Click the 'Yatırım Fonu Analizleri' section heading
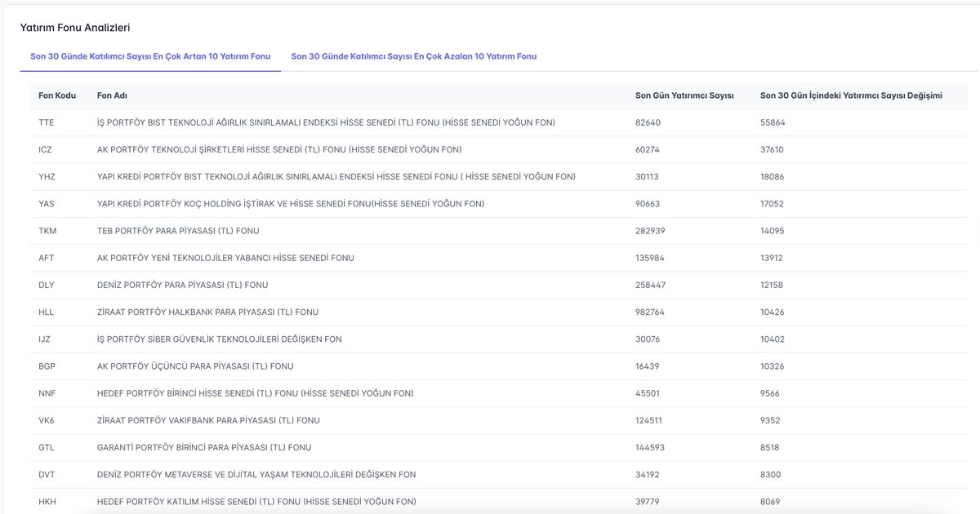The height and width of the screenshot is (514, 980). (x=75, y=28)
